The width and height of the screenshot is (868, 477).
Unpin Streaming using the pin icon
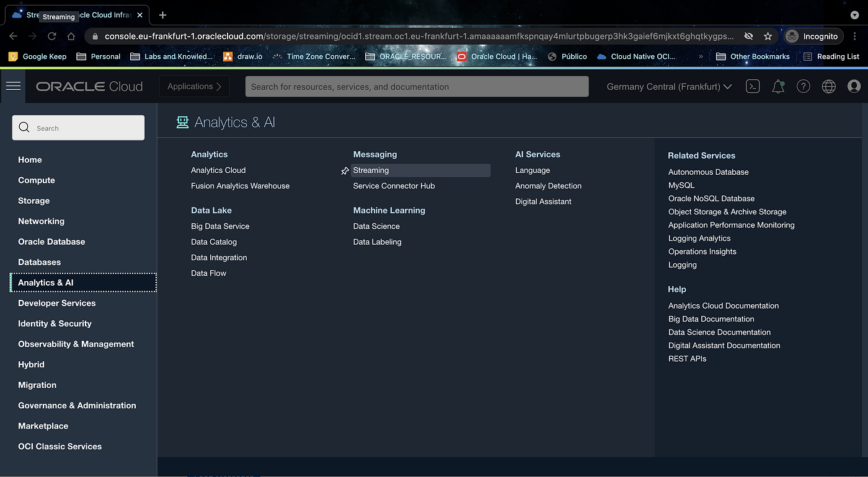click(x=345, y=171)
